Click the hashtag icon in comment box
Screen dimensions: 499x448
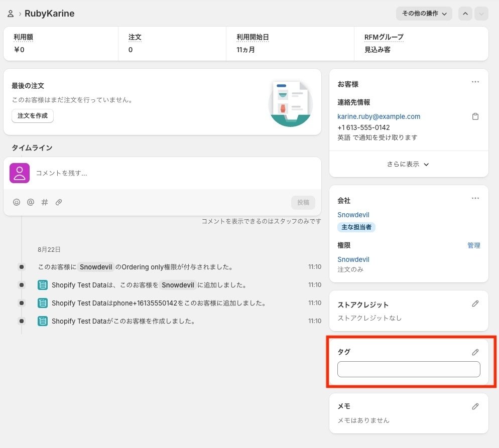(45, 202)
